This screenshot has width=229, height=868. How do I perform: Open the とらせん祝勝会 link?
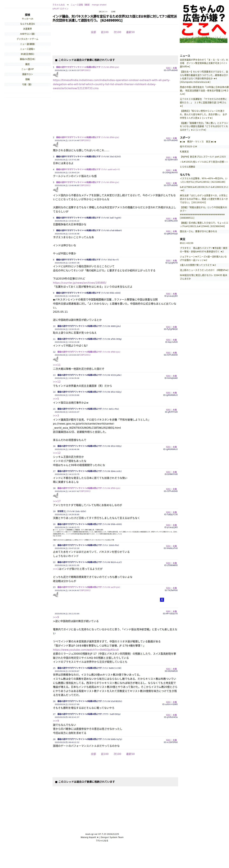tap(187, 167)
